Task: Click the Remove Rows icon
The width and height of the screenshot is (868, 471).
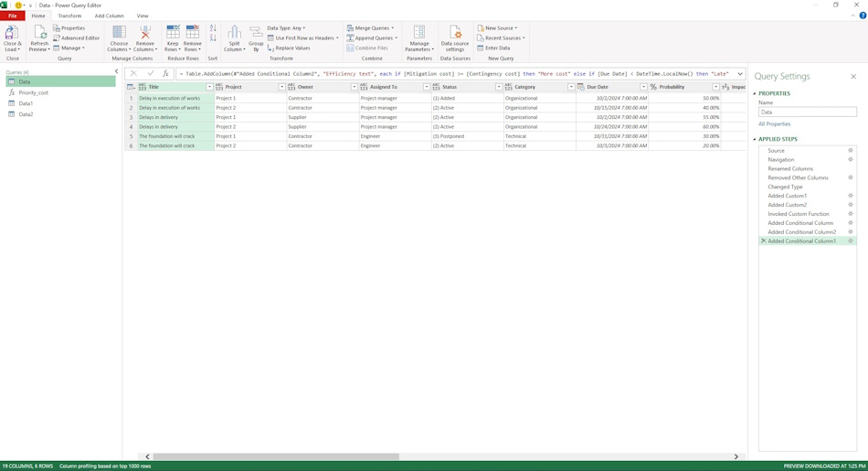Action: [x=192, y=33]
